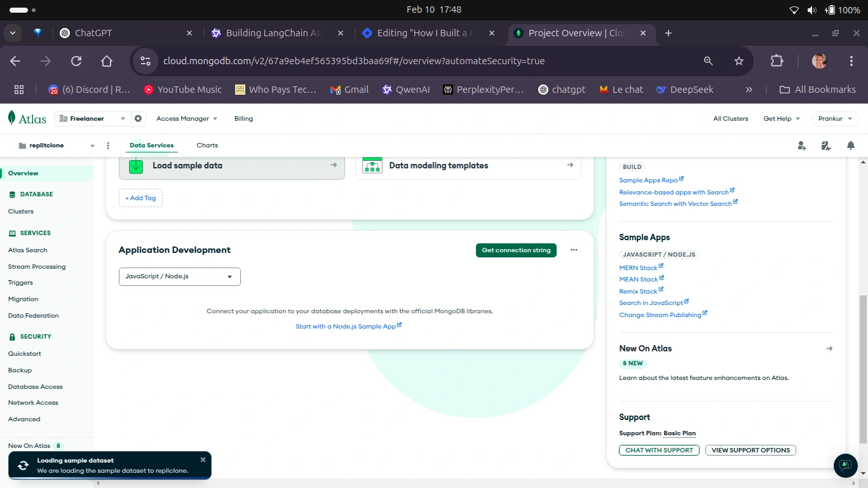Image resolution: width=868 pixels, height=488 pixels.
Task: Click the SERVICES icon in sidebar
Action: (x=10, y=233)
